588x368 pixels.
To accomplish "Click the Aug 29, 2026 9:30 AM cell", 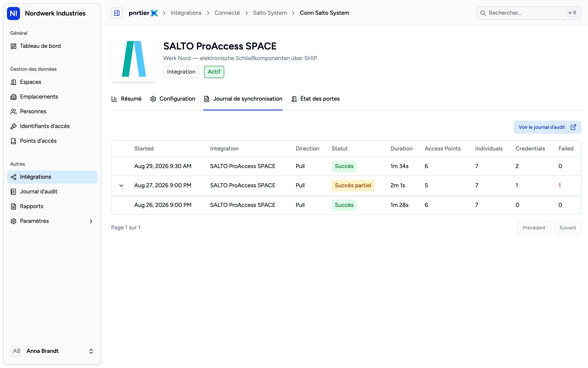I will 163,166.
